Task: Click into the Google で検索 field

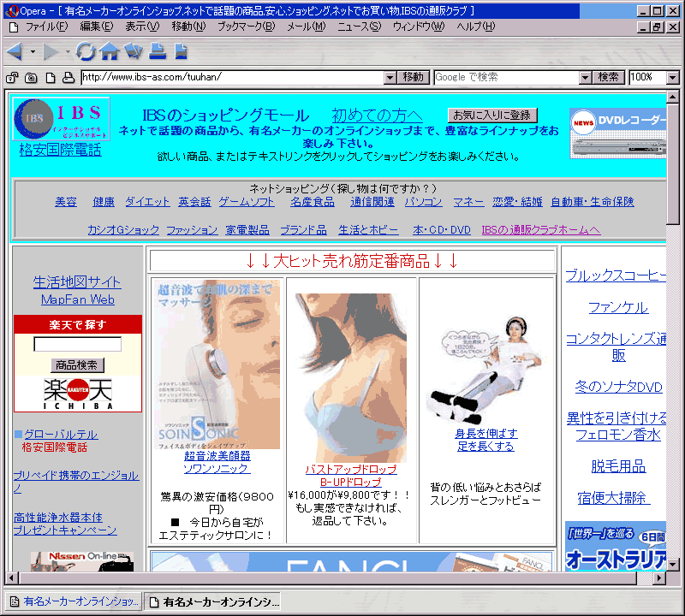Action: pyautogui.click(x=506, y=78)
